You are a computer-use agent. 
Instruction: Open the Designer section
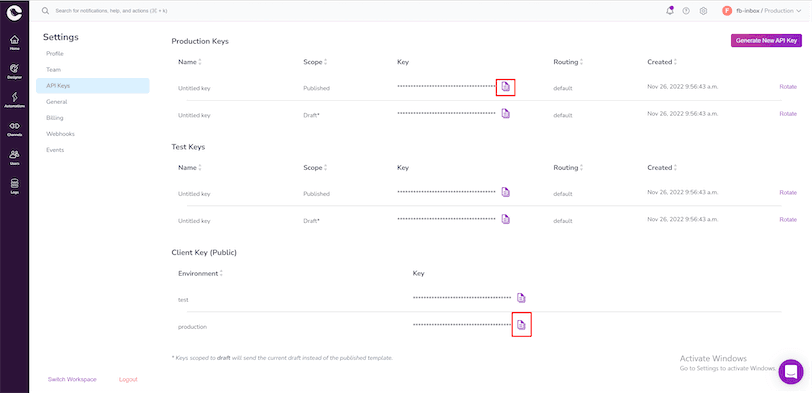(x=14, y=71)
